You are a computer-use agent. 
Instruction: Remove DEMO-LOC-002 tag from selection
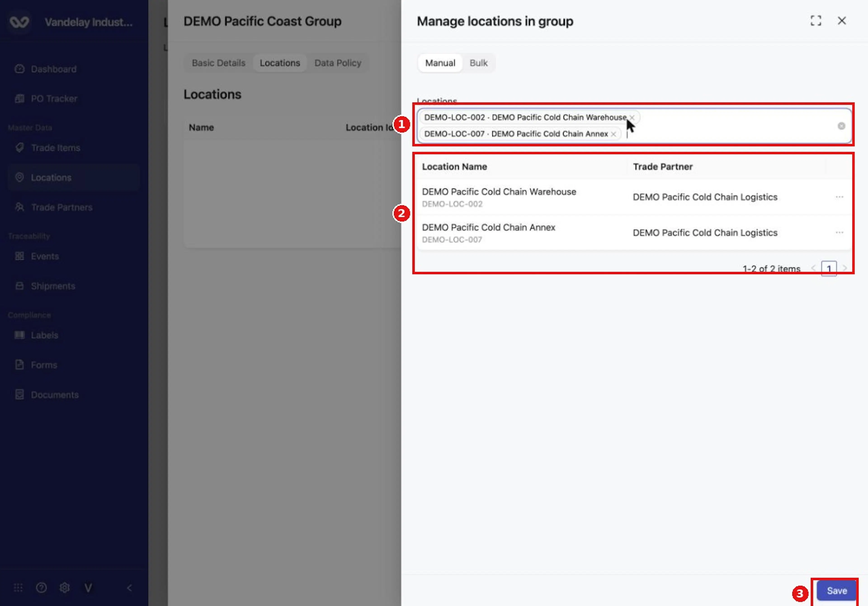pos(632,117)
